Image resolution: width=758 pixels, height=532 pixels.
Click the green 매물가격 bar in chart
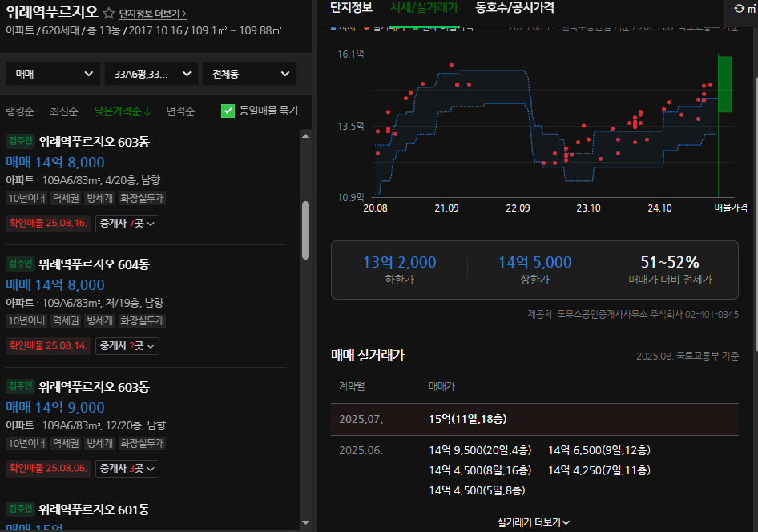[724, 84]
